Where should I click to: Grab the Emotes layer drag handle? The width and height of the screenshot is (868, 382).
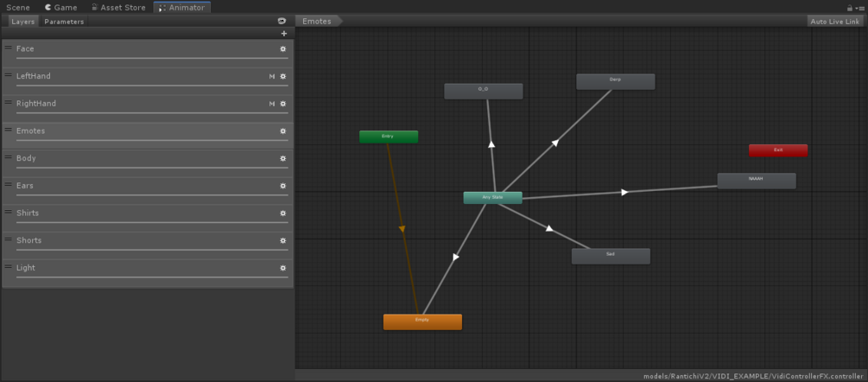(x=9, y=129)
